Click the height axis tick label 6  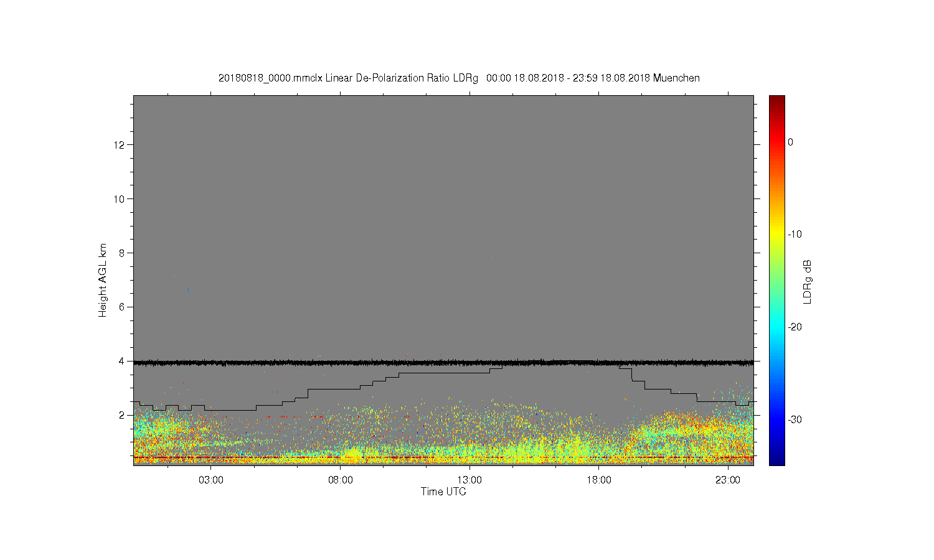(x=121, y=307)
